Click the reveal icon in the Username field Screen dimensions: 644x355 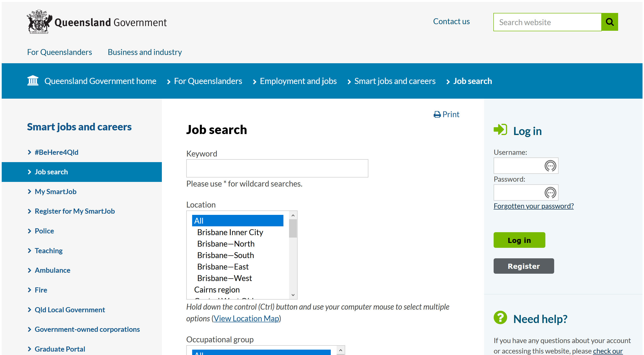[551, 166]
